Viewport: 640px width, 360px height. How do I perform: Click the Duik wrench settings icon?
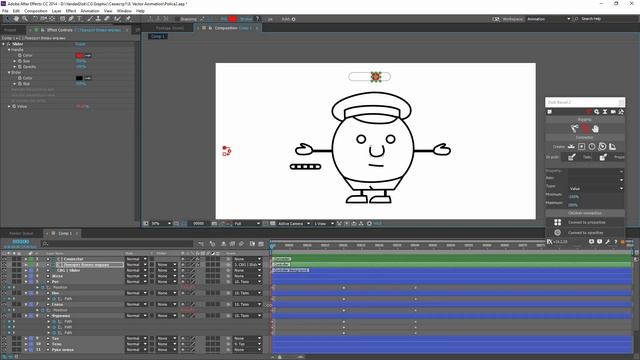pyautogui.click(x=608, y=242)
